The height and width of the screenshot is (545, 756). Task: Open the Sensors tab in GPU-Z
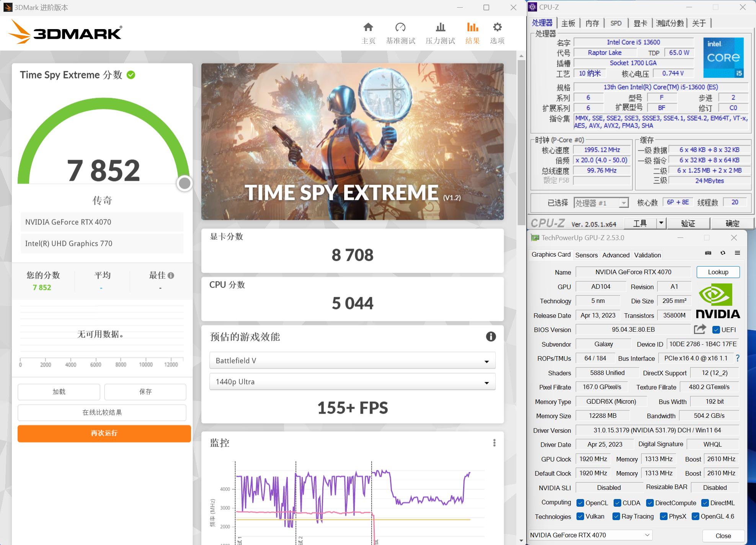tap(586, 255)
